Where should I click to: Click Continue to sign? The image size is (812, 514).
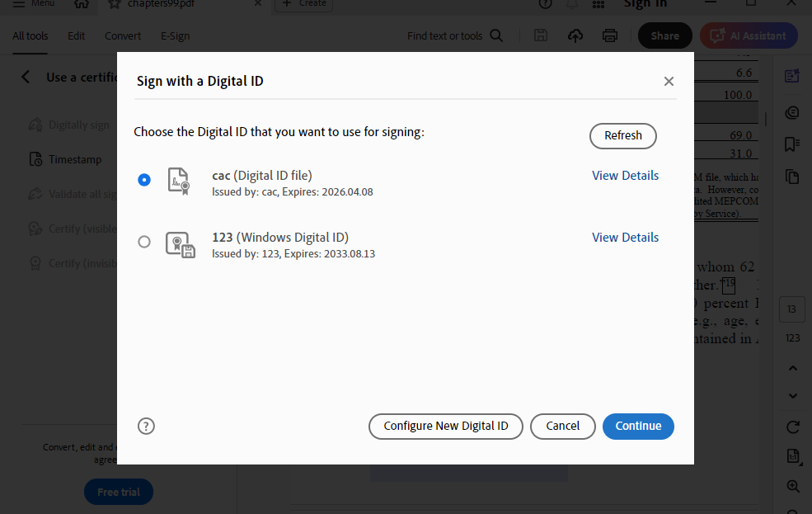638,426
